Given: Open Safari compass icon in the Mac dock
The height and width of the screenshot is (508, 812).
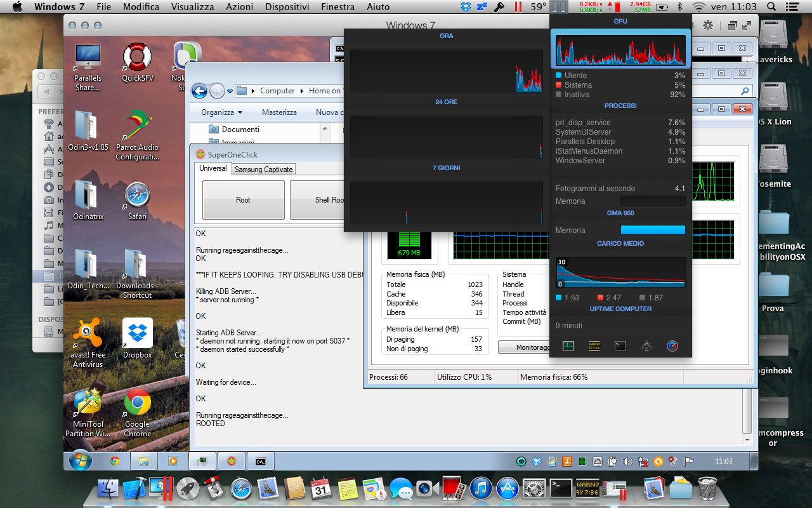Looking at the screenshot, I should [x=242, y=488].
